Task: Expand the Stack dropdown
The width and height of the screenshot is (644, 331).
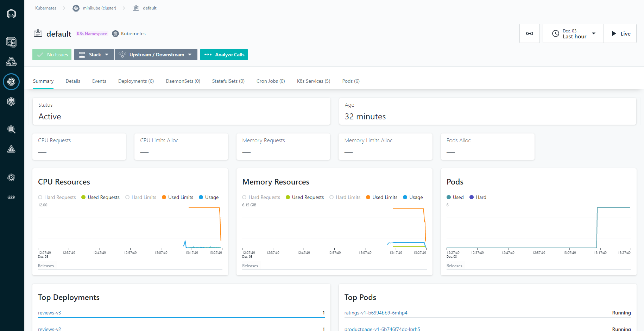Action: (x=94, y=55)
